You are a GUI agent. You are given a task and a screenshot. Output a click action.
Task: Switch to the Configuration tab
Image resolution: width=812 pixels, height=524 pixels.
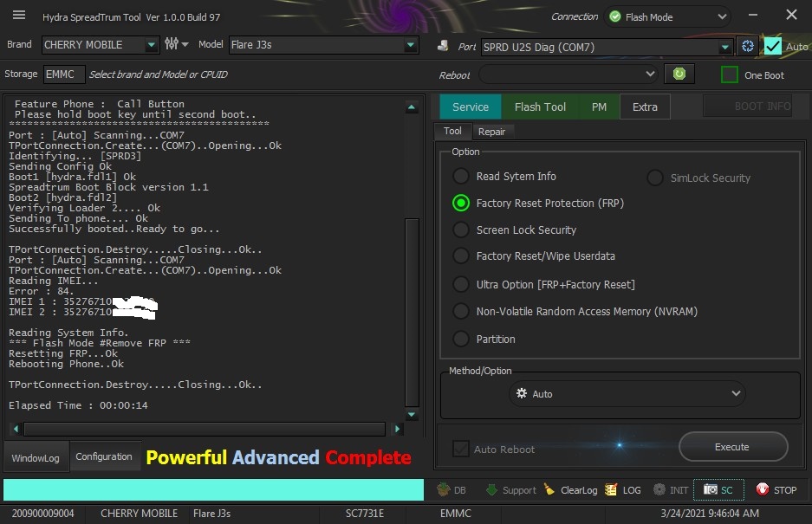104,456
